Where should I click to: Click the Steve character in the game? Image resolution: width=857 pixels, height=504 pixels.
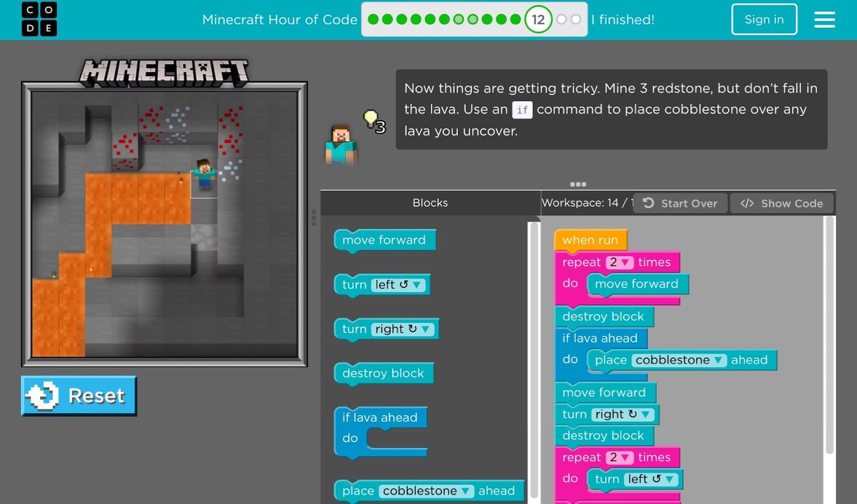tap(204, 174)
